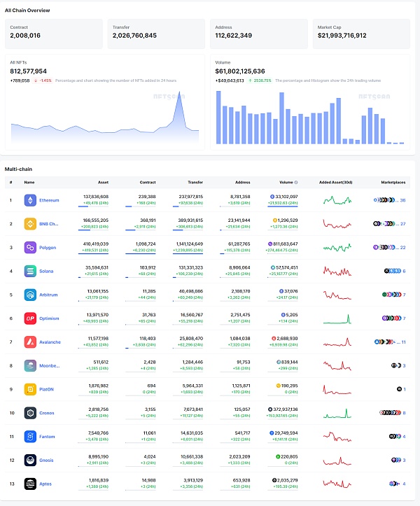Click the Aptos chain logo icon

point(30,484)
